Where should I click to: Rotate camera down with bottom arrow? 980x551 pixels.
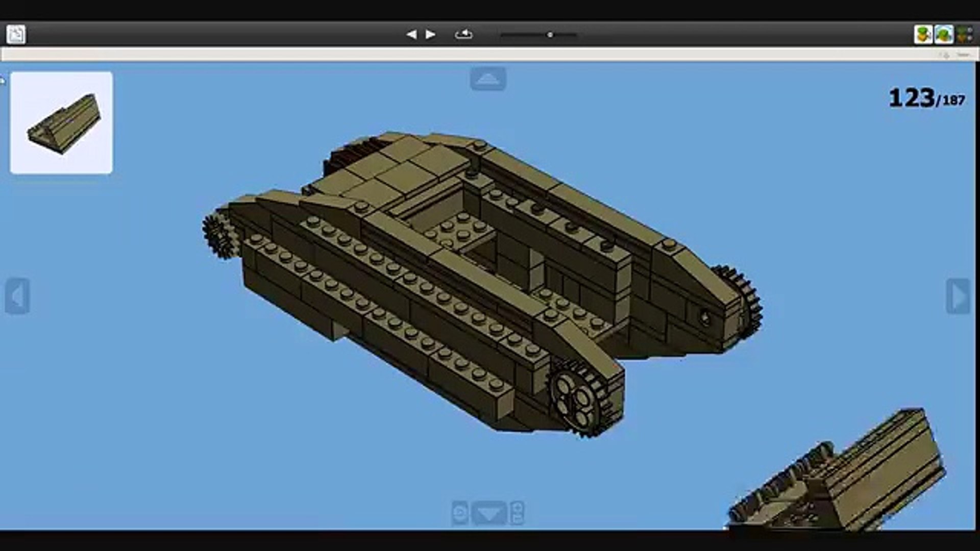click(489, 513)
